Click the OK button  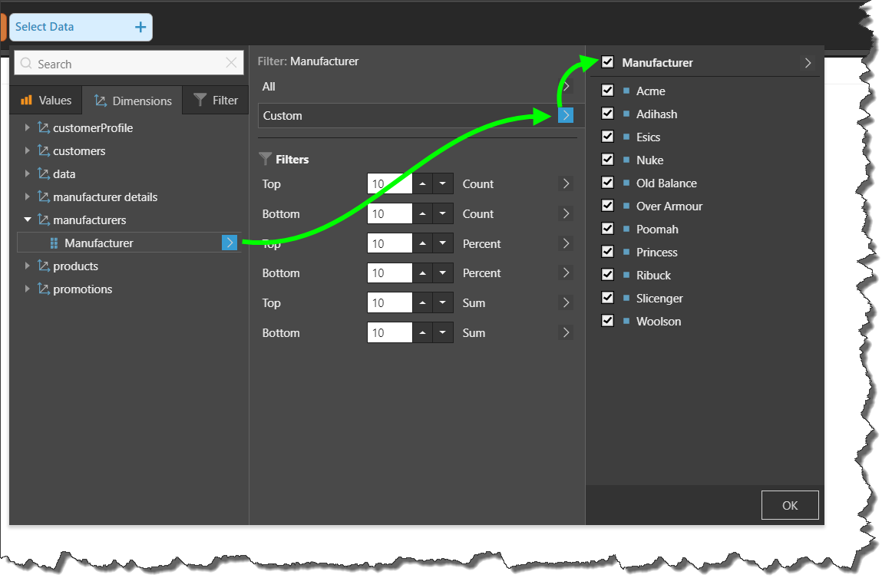click(790, 505)
